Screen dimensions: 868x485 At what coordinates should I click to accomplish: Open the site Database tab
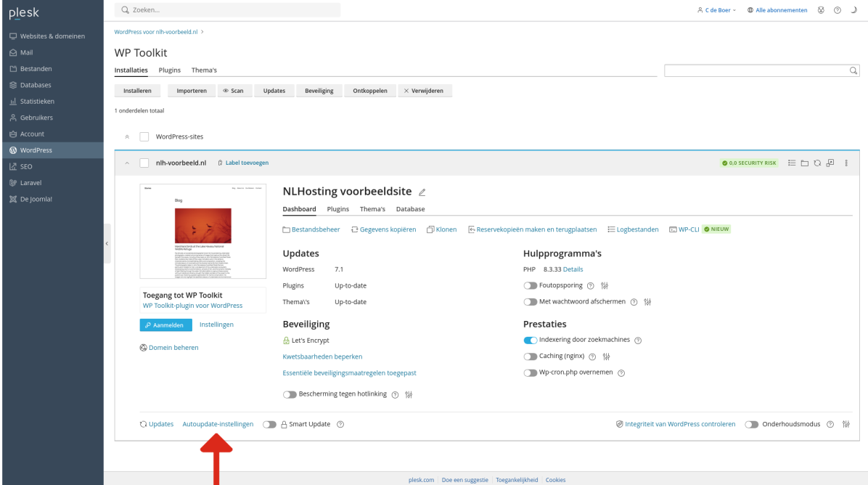pyautogui.click(x=410, y=208)
